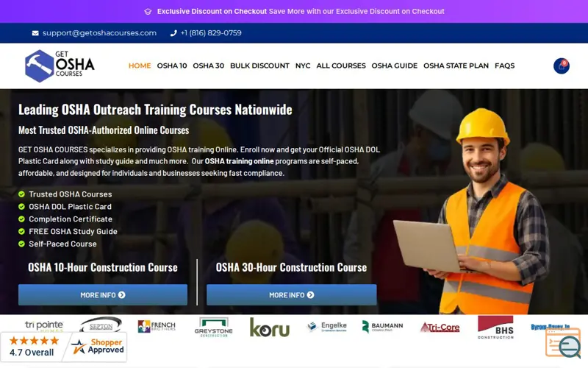Click the phone icon beside phone number
Screen dimensions: 588x368
click(x=173, y=33)
